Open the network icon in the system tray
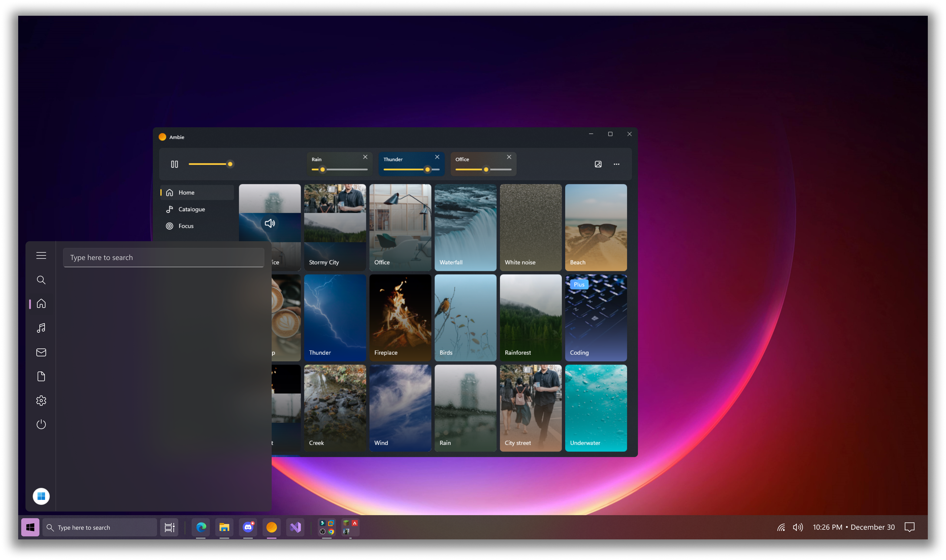This screenshot has height=560, width=946. click(x=781, y=527)
